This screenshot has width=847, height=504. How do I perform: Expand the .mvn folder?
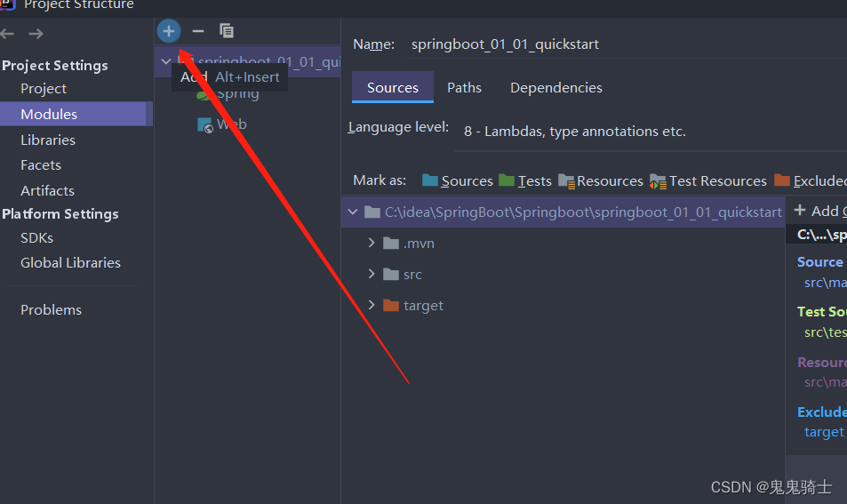(x=372, y=243)
